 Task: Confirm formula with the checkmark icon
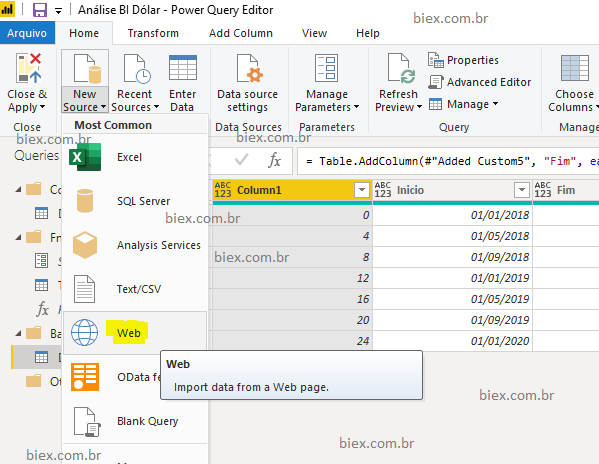(x=241, y=160)
